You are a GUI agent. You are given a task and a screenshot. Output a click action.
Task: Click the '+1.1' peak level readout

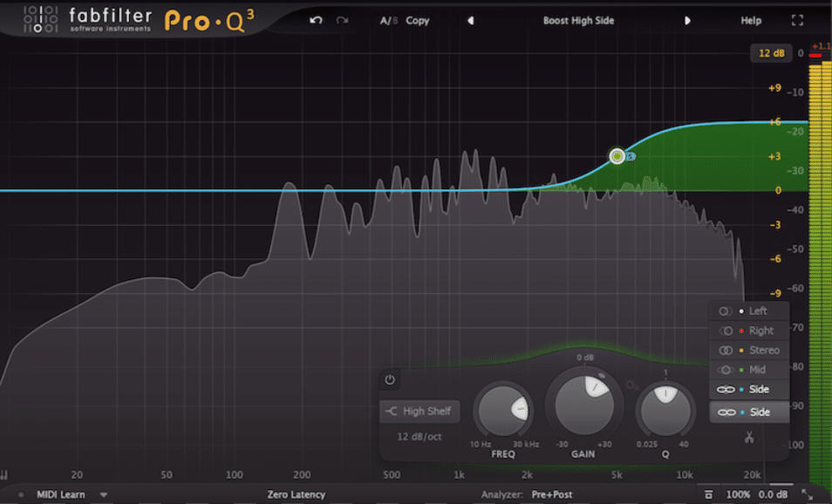[x=822, y=46]
